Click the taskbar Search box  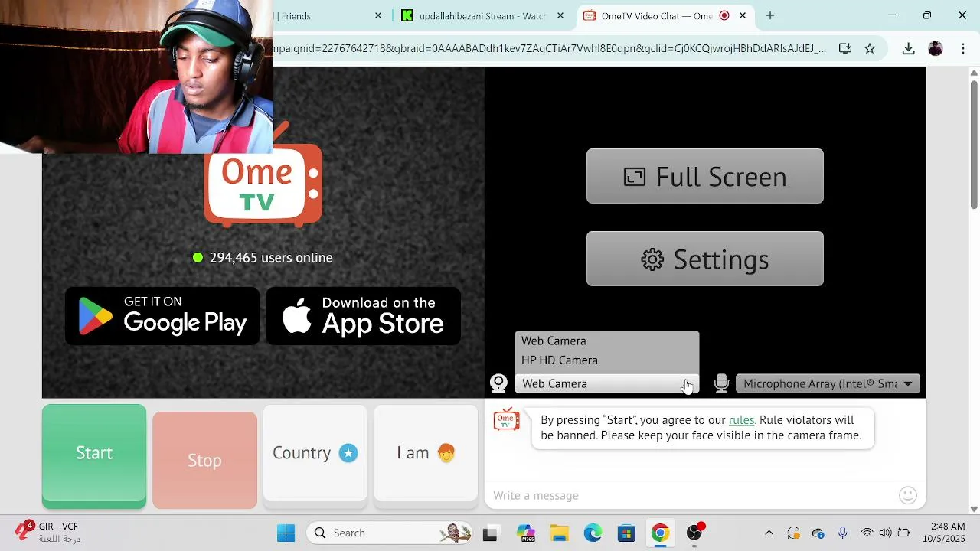pos(390,533)
